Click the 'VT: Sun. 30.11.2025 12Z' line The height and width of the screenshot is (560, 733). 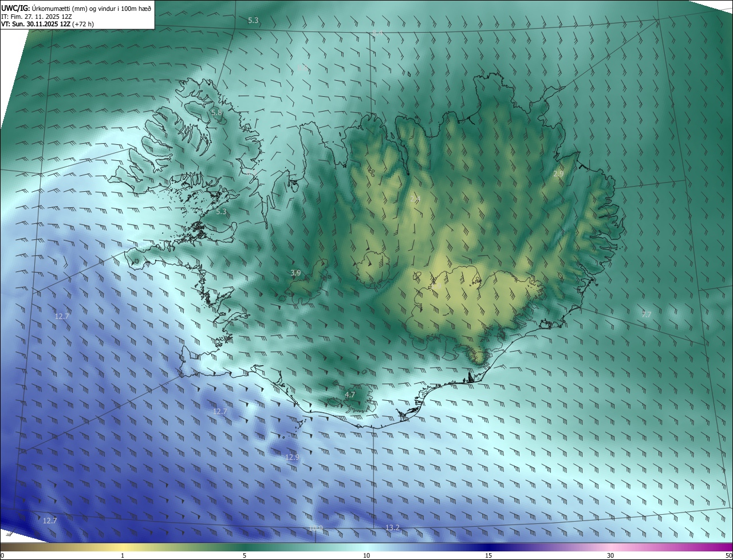36,24
